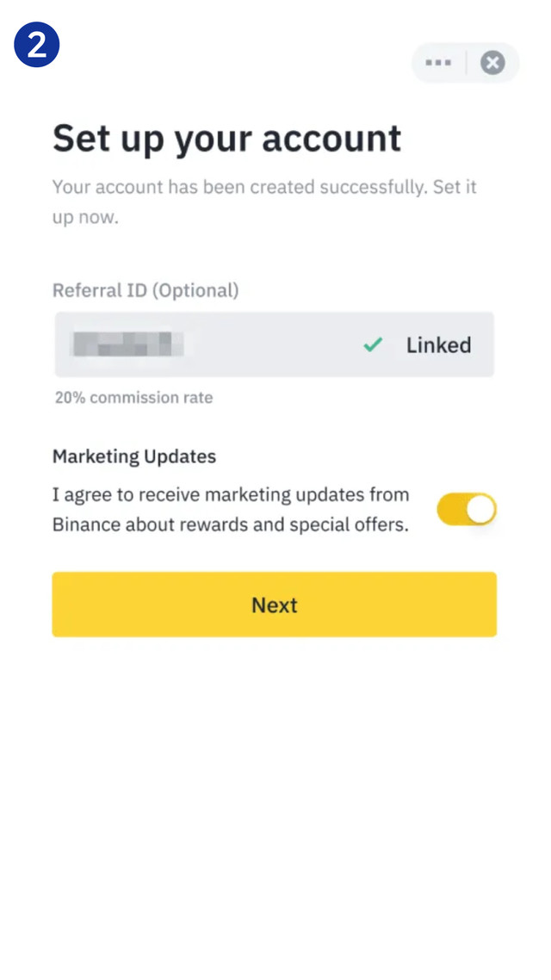Click the account created successfully message

point(263,202)
